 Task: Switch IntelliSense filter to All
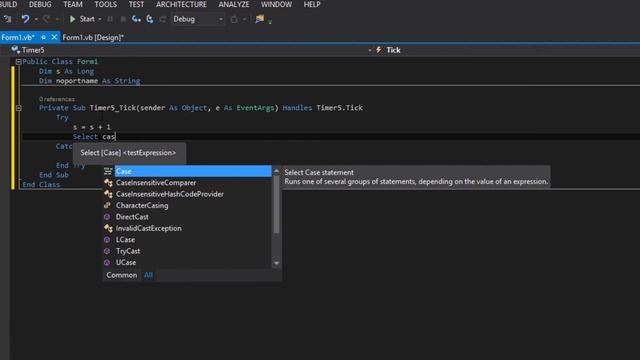tap(148, 275)
